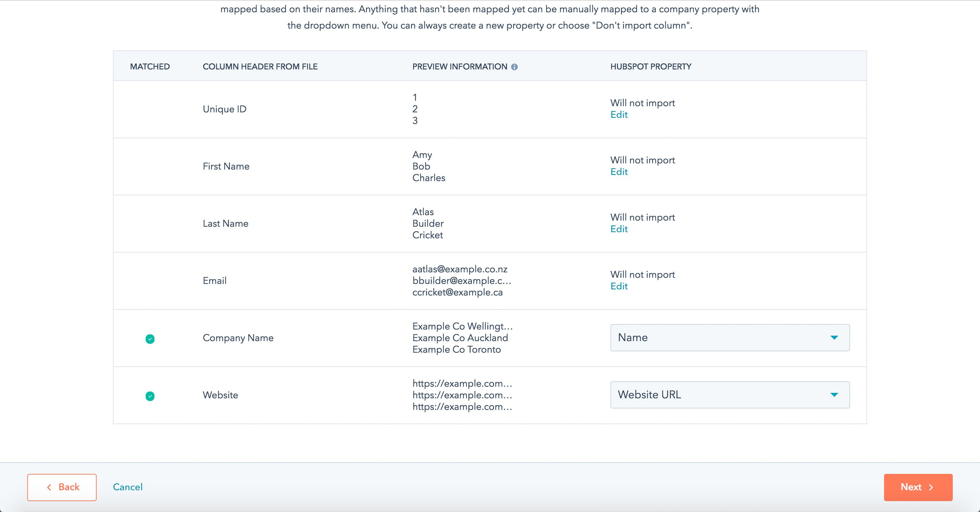Open the dropdown arrow on the Name selector

coord(834,337)
